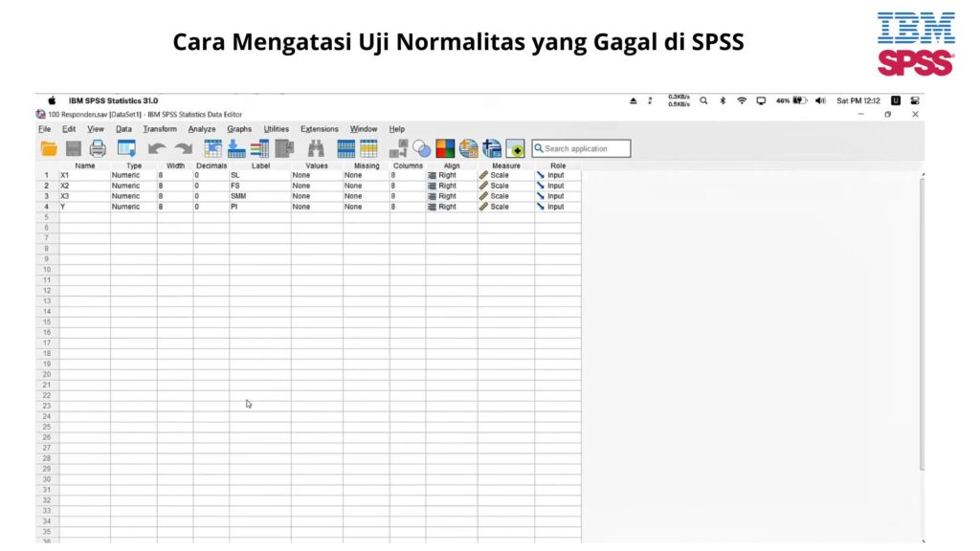980x551 pixels.
Task: Open Align dropdown cell for X1 row
Action: click(x=452, y=176)
